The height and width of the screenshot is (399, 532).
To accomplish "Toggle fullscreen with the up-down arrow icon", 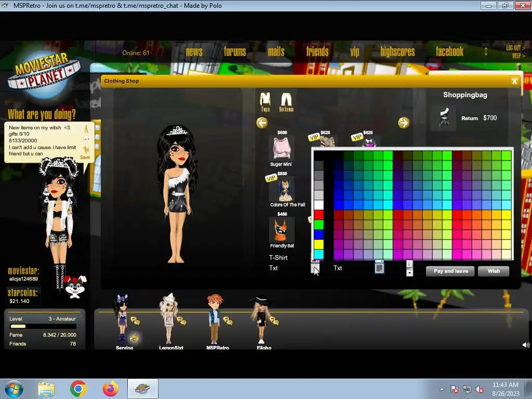I will point(486,51).
